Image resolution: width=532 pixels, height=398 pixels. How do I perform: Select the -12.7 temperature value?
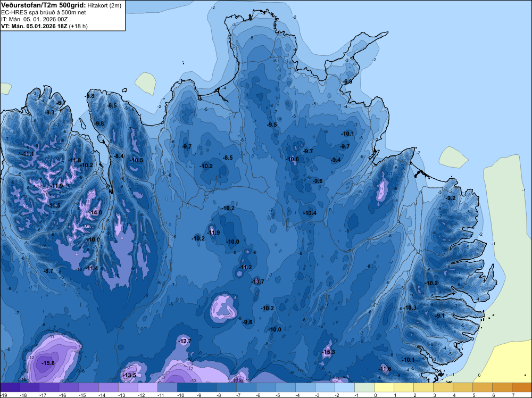click(x=185, y=342)
